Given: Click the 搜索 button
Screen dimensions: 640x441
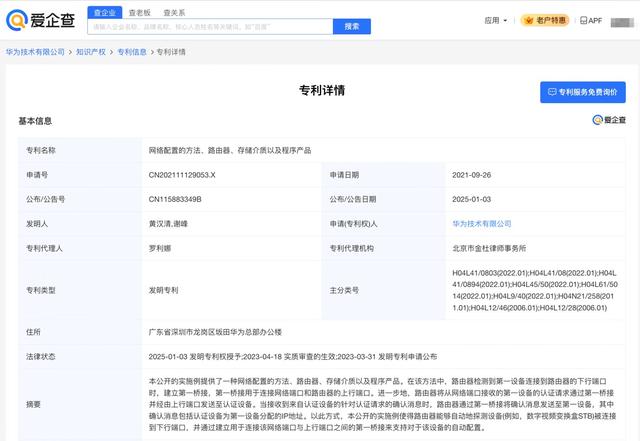Looking at the screenshot, I should pyautogui.click(x=352, y=27).
